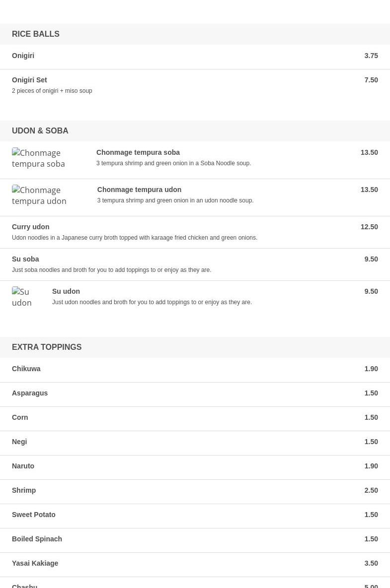390x588 pixels.
Task: Select the Onigiri Set item
Action: pyautogui.click(x=29, y=80)
